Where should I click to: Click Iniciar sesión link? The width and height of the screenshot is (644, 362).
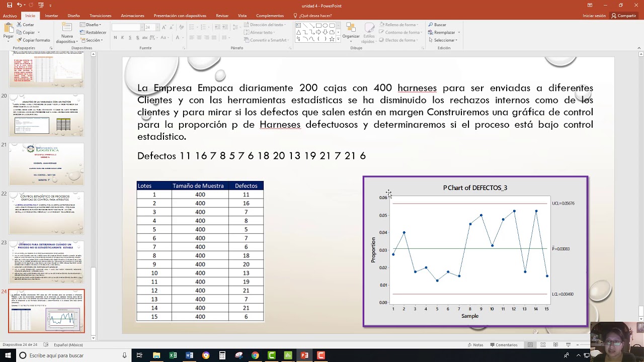tap(594, 16)
